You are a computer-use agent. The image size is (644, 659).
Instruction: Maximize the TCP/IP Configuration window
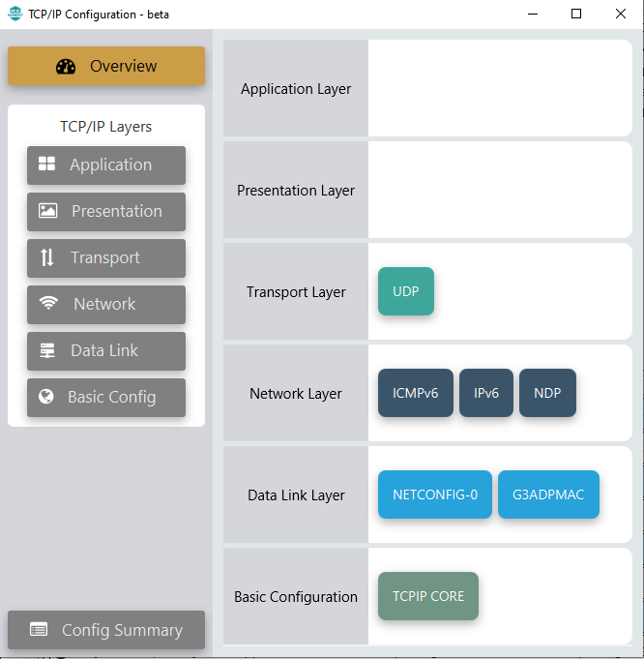[x=576, y=14]
